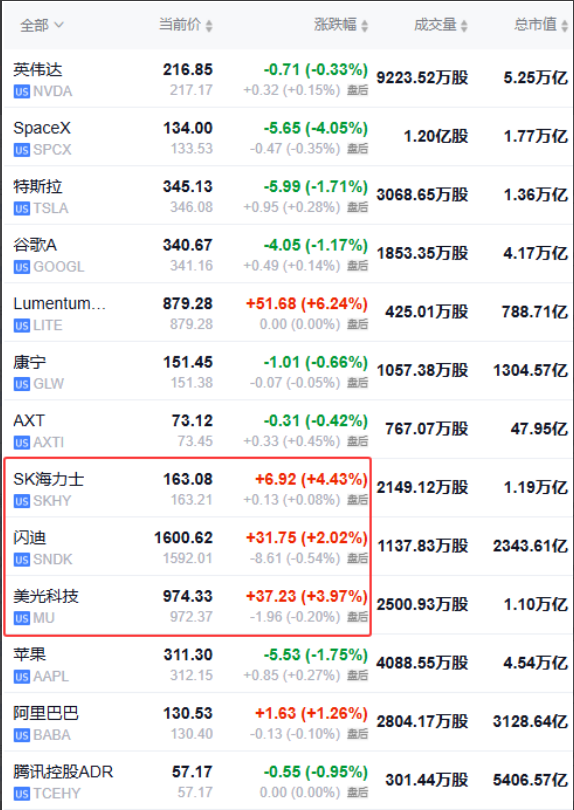
Task: Click the TSLA ticker symbol
Action: pos(51,209)
